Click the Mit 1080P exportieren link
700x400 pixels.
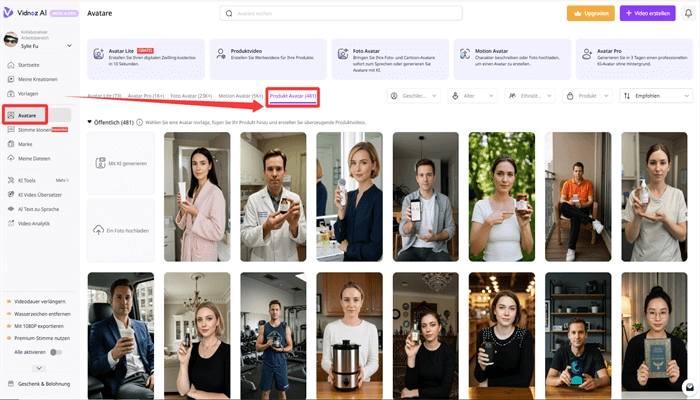(38, 326)
